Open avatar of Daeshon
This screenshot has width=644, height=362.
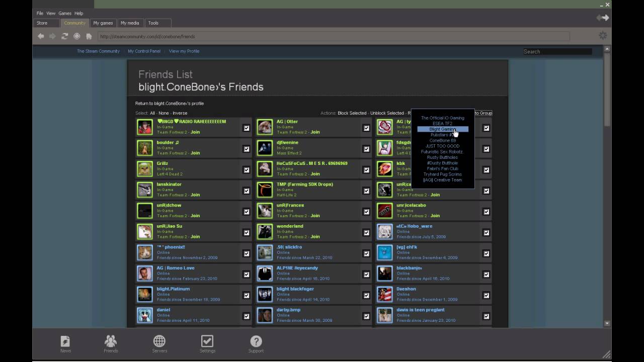385,295
